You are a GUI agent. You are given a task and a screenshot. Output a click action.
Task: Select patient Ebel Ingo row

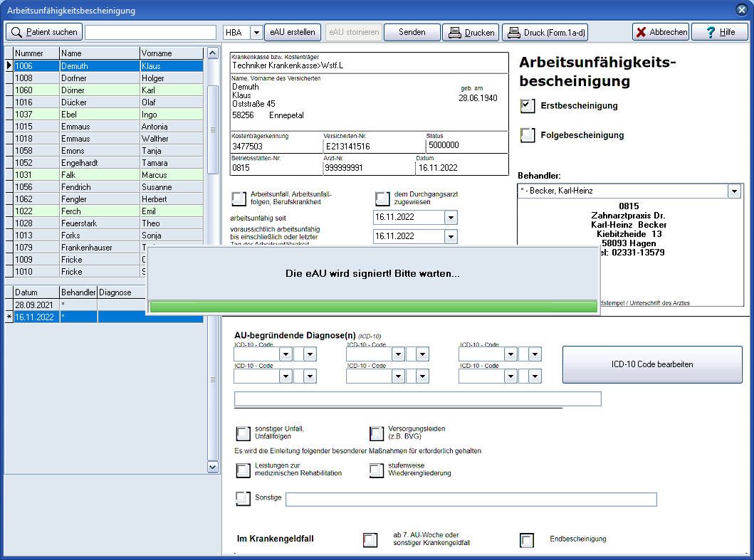click(108, 115)
